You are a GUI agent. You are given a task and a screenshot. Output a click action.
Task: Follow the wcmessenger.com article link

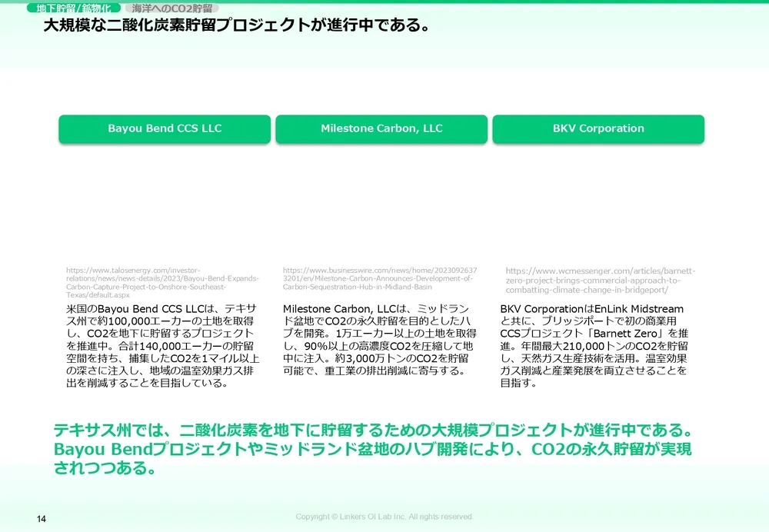601,281
